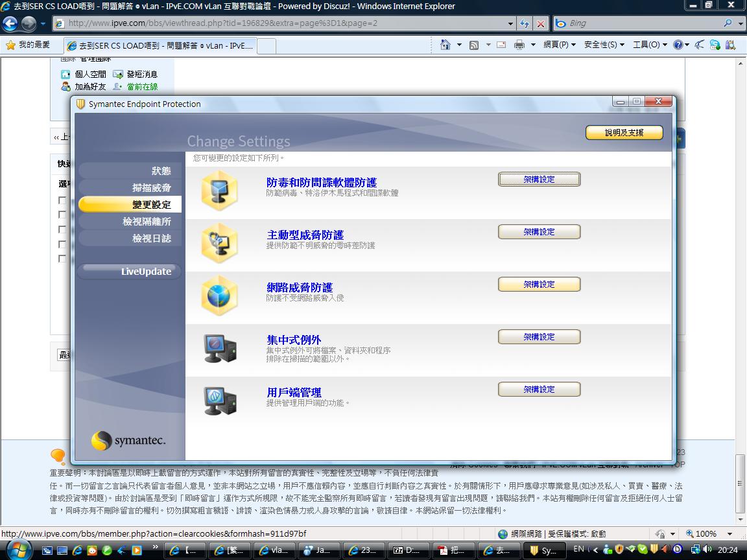Click the 發短消息 link on forum page

[142, 75]
